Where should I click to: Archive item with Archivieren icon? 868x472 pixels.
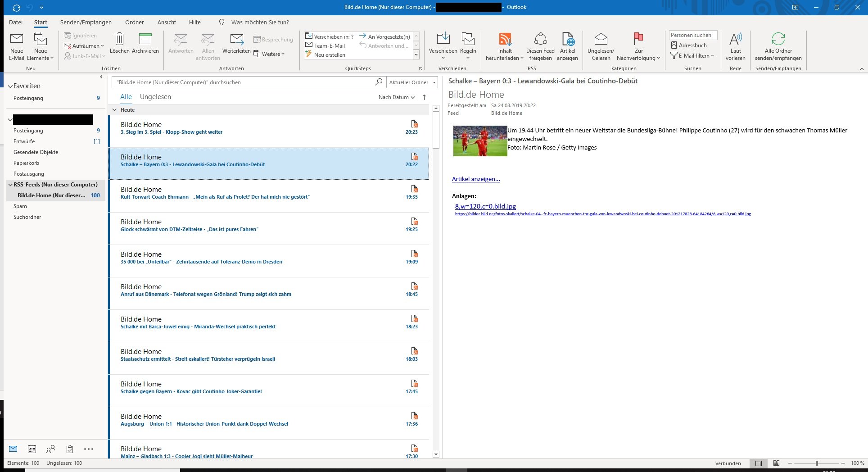145,40
